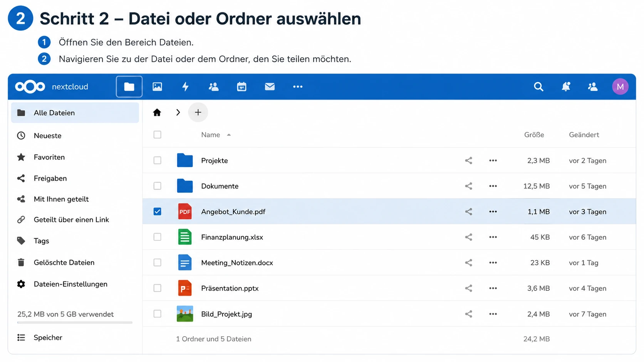Open the Photos app icon
The width and height of the screenshot is (644, 362).
[157, 87]
